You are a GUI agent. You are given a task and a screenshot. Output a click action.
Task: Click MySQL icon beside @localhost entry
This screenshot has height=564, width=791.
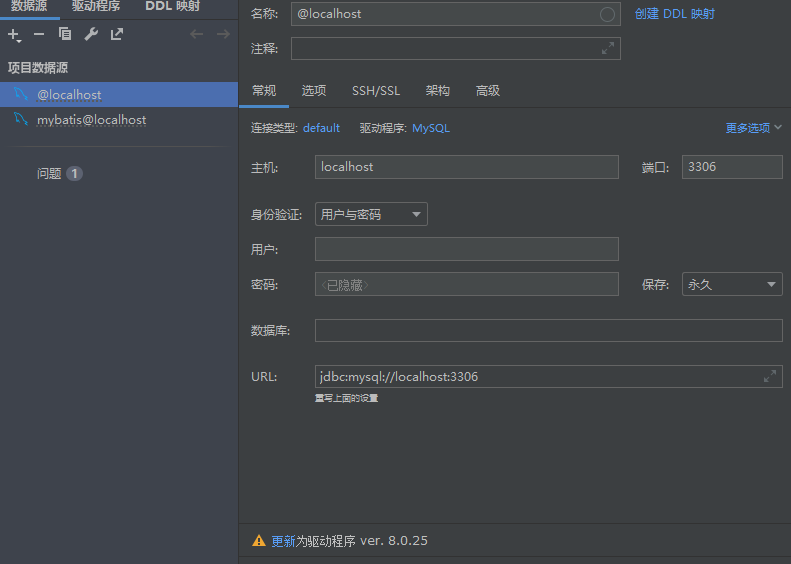click(x=21, y=94)
